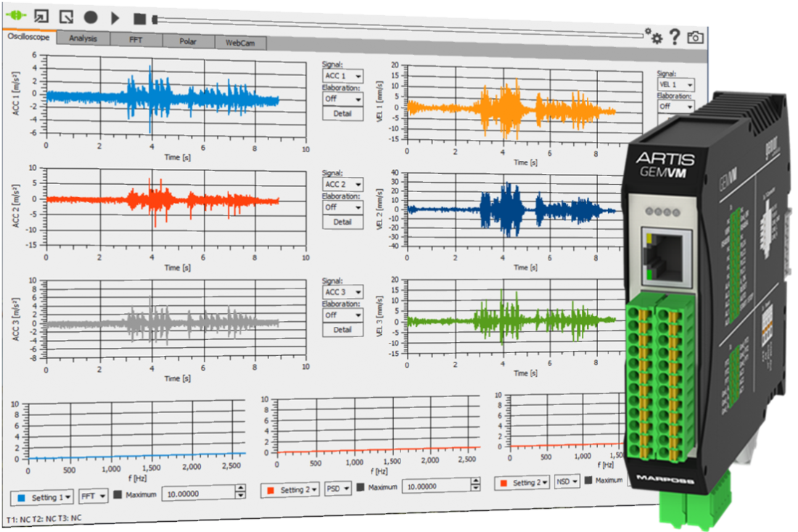Toggle the Maximum checkbox beside FFT dropdown
This screenshot has width=798, height=532.
[x=118, y=495]
